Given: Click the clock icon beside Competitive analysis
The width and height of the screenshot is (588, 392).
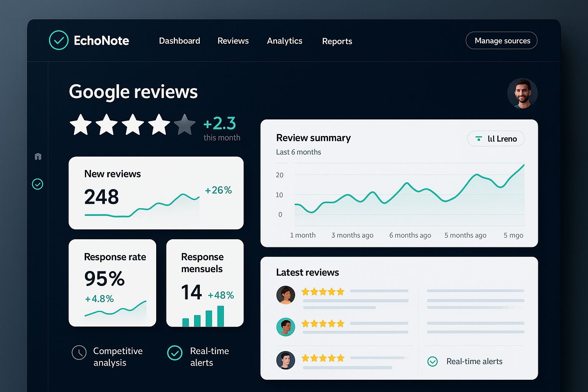Looking at the screenshot, I should click(79, 353).
